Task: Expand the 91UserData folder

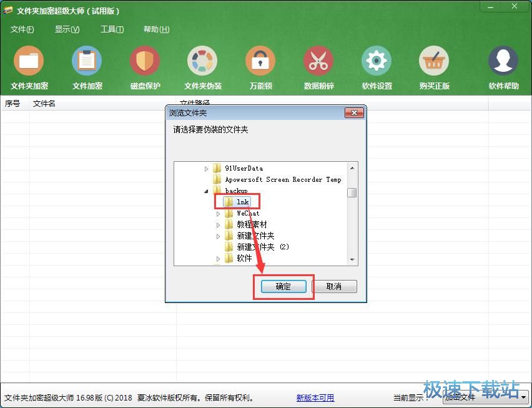Action: tap(206, 168)
